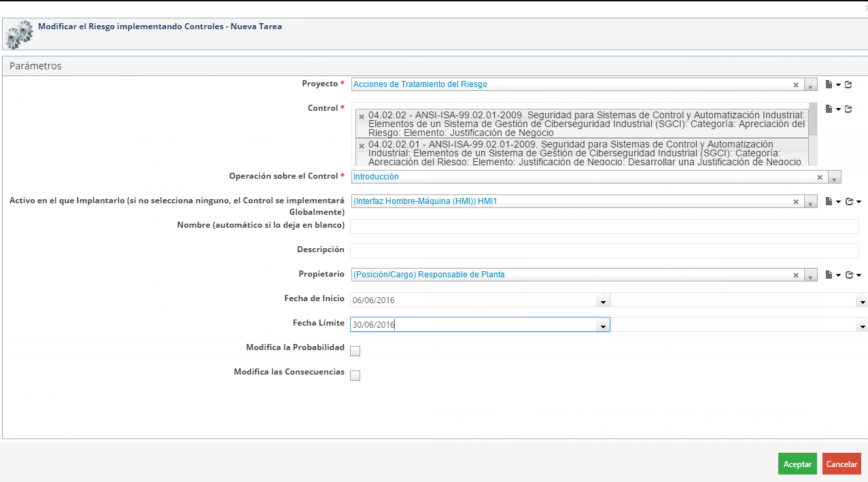Remove control 04.02.02.01 with its x
This screenshot has width=868, height=482.
362,145
